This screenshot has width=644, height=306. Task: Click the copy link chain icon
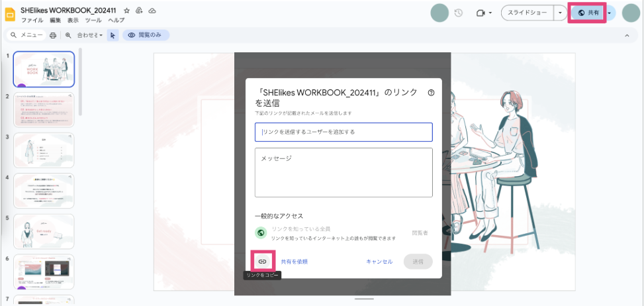pyautogui.click(x=262, y=262)
